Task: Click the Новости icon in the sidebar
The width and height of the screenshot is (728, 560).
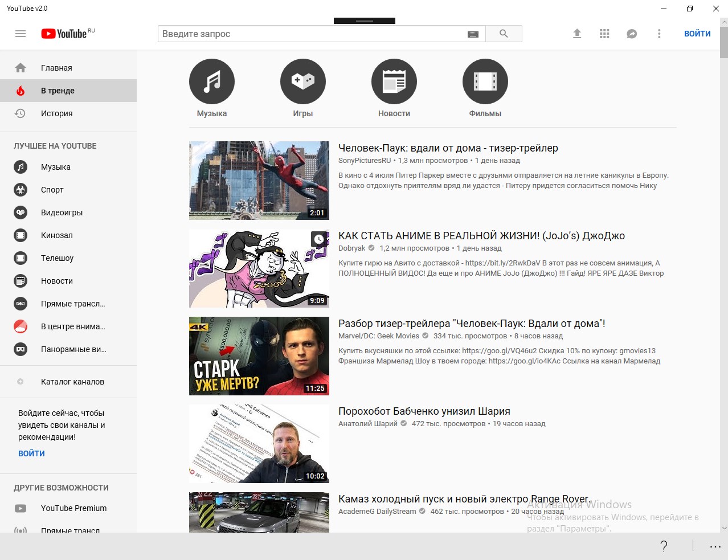Action: click(21, 281)
